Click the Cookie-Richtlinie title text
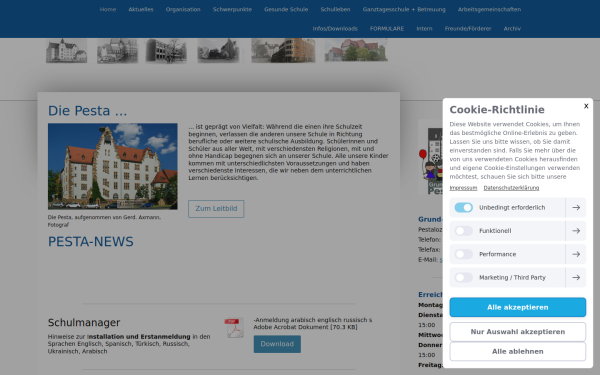Viewport: 600px width, 375px height. click(x=497, y=110)
